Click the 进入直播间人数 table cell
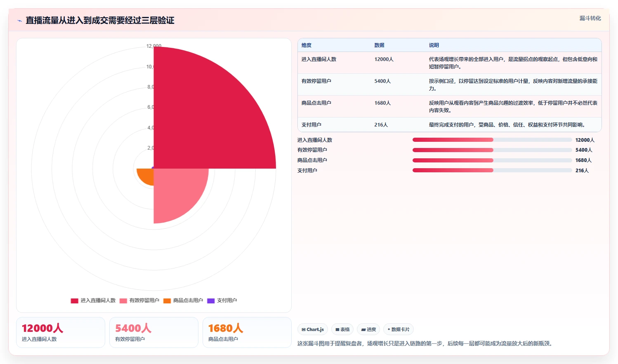 click(x=319, y=59)
